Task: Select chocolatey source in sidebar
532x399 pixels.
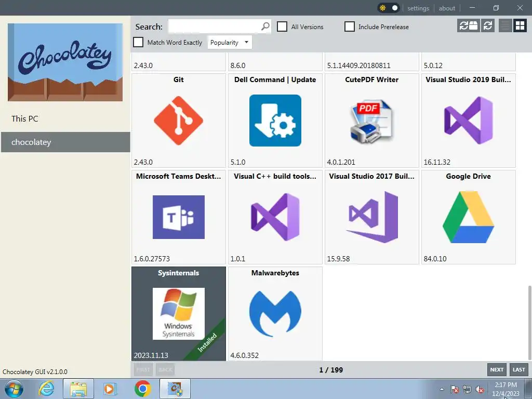Action: pyautogui.click(x=65, y=142)
